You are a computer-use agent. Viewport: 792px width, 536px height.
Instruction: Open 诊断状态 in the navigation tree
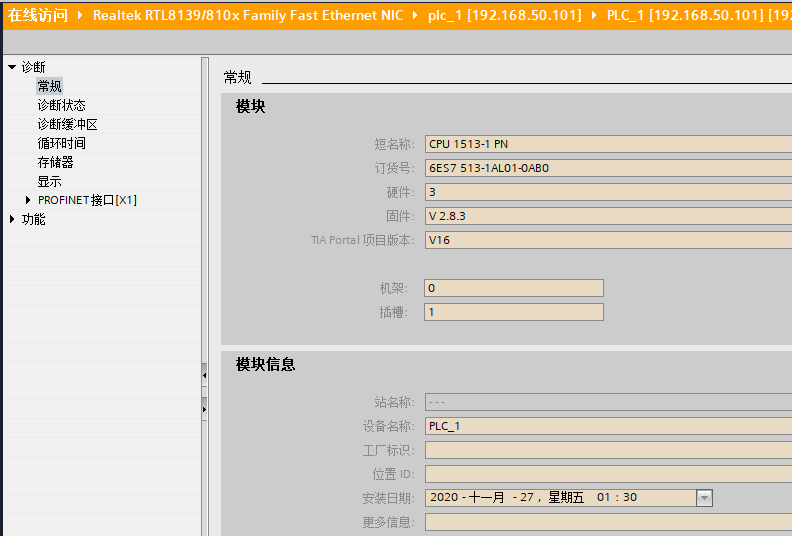[62, 105]
